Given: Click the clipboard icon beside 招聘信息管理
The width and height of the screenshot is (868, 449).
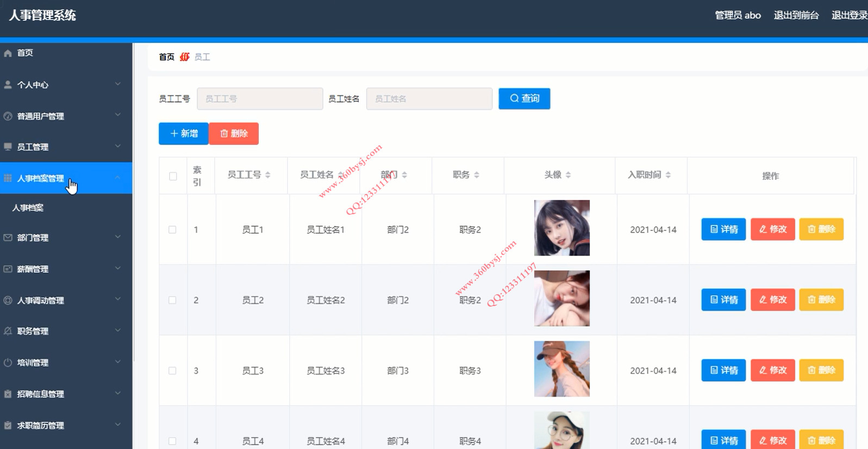Looking at the screenshot, I should click(x=8, y=394).
